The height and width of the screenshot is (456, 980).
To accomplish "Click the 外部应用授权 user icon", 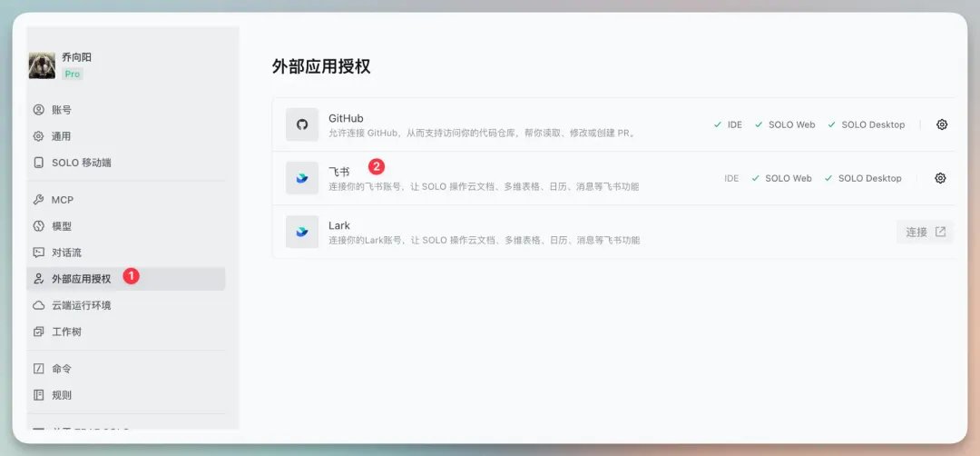I will 39,279.
